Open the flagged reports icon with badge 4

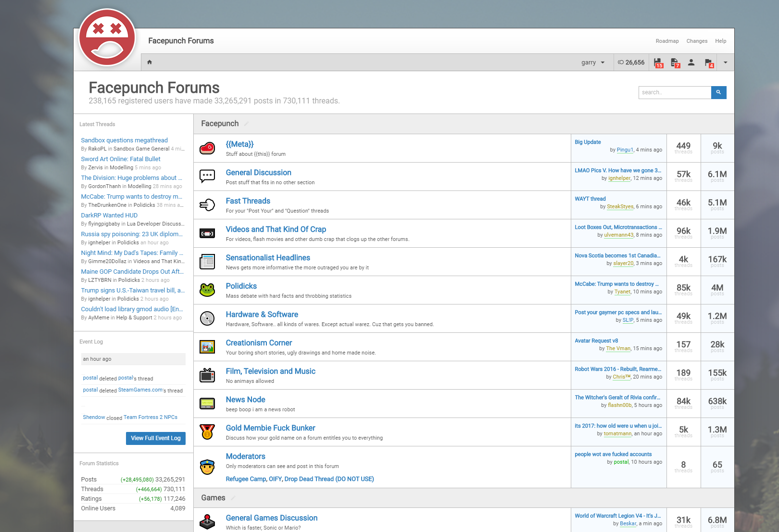[x=709, y=63]
